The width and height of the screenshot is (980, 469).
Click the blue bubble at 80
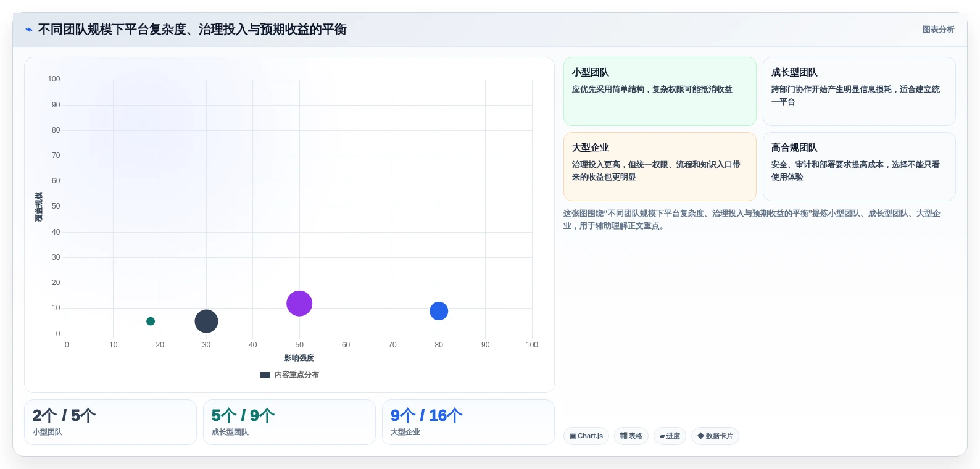pos(439,311)
